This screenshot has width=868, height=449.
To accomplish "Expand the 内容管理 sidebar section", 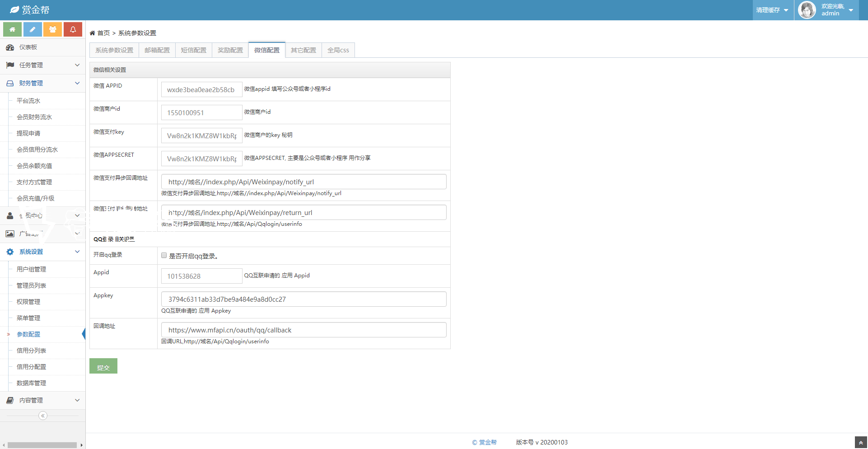I will (42, 400).
